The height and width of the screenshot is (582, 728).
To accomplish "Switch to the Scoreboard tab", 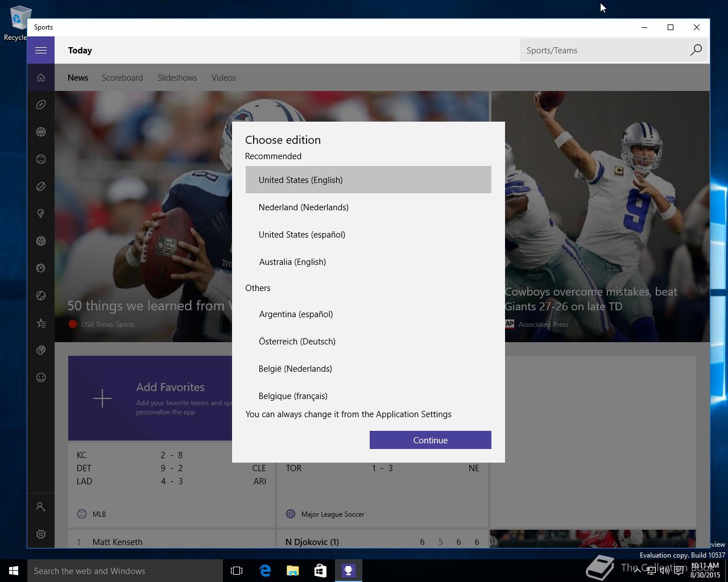I will tap(122, 78).
